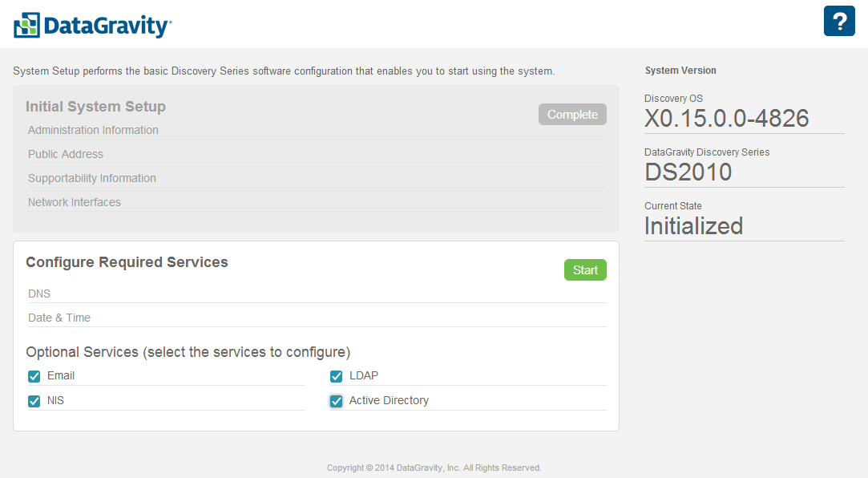The image size is (868, 478).
Task: Click the Configure Required Services heading
Action: [127, 262]
